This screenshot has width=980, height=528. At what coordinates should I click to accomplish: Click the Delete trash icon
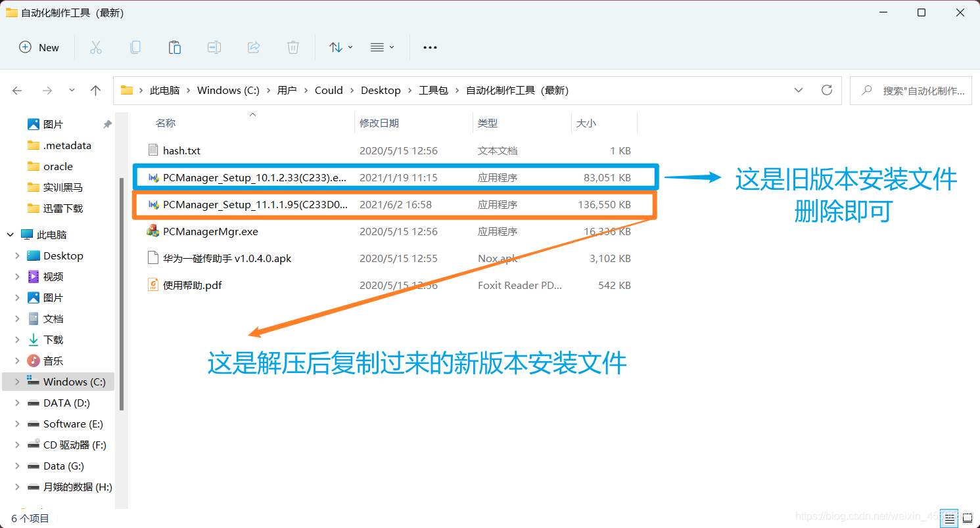coord(293,47)
